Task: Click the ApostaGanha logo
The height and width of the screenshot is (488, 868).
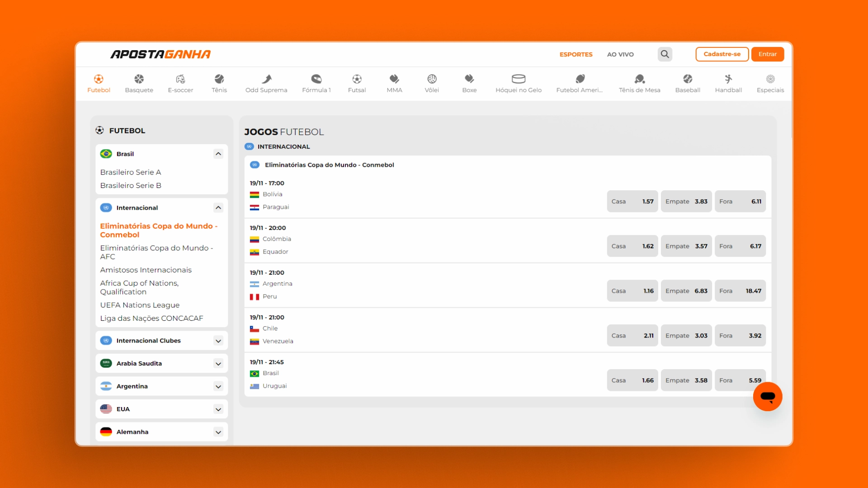Action: 160,54
